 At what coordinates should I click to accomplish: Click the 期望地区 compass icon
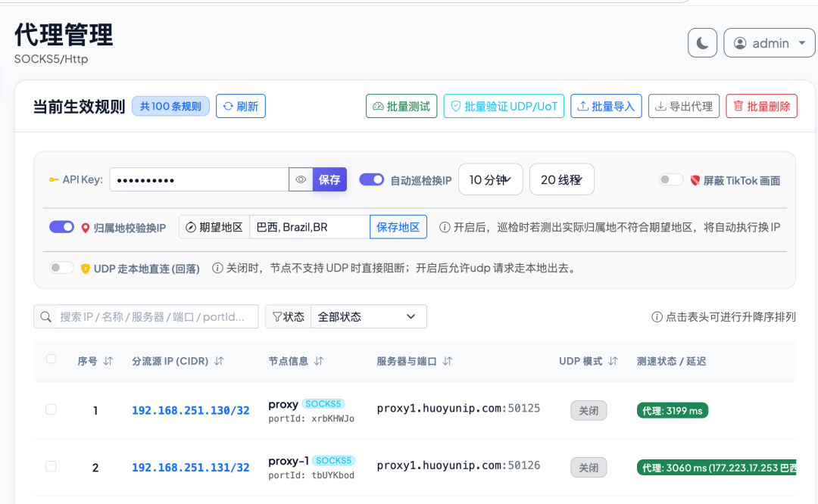[191, 227]
